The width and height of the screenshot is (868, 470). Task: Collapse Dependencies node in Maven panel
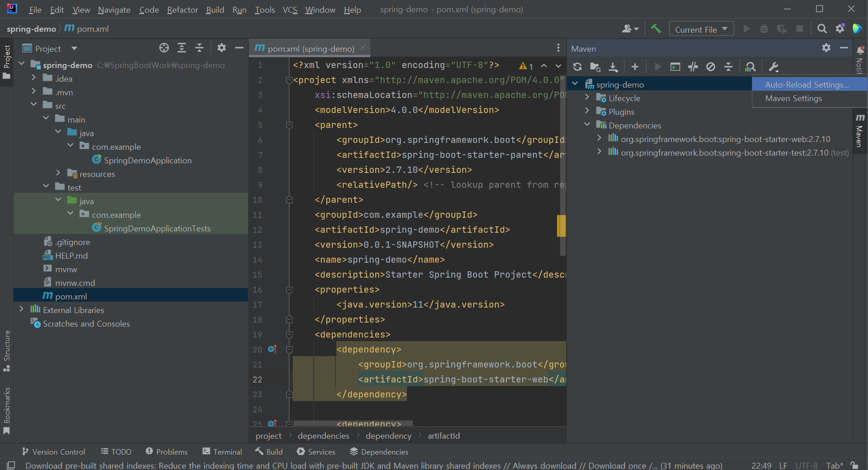(x=587, y=124)
